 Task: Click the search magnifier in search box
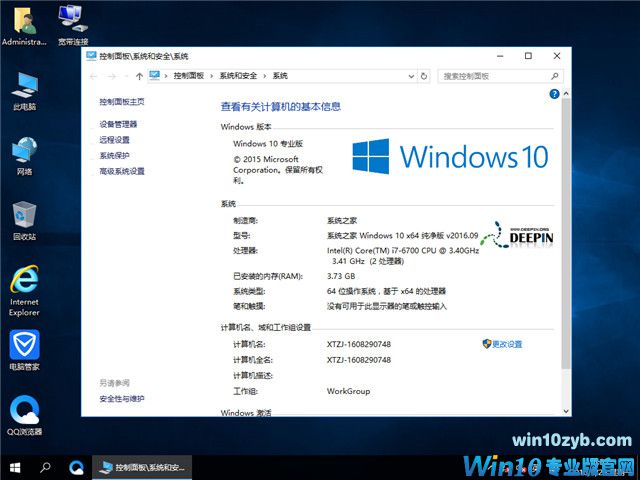coord(554,76)
